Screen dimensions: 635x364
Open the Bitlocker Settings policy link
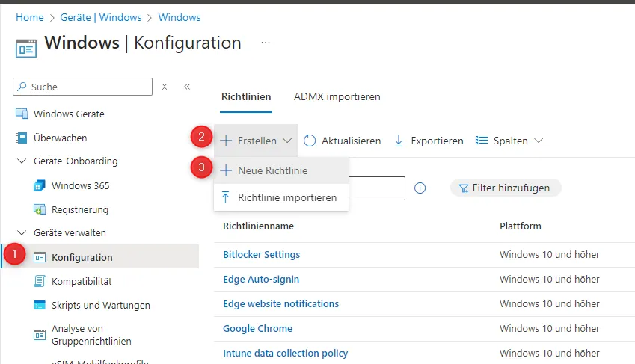(261, 255)
